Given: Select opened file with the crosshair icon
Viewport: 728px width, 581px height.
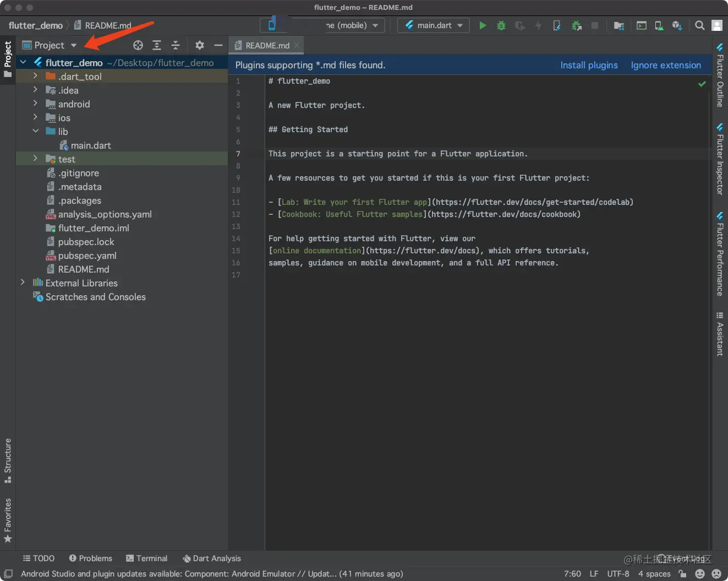Looking at the screenshot, I should [138, 45].
